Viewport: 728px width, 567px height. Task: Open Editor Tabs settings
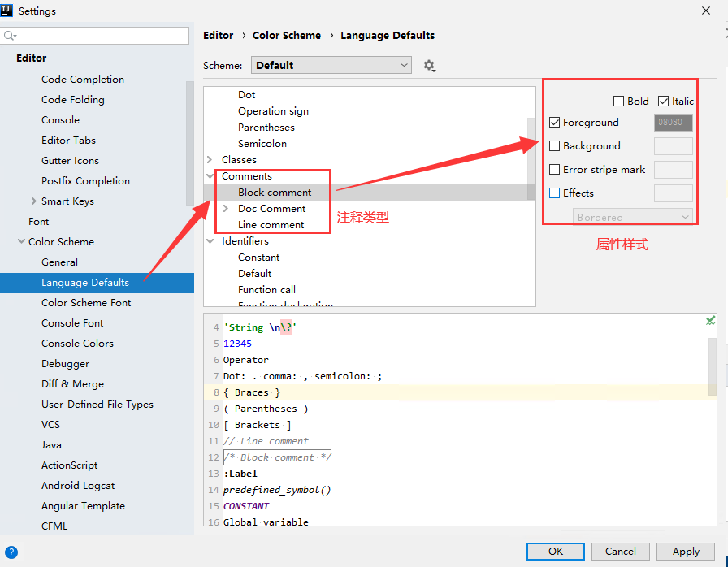(x=68, y=141)
